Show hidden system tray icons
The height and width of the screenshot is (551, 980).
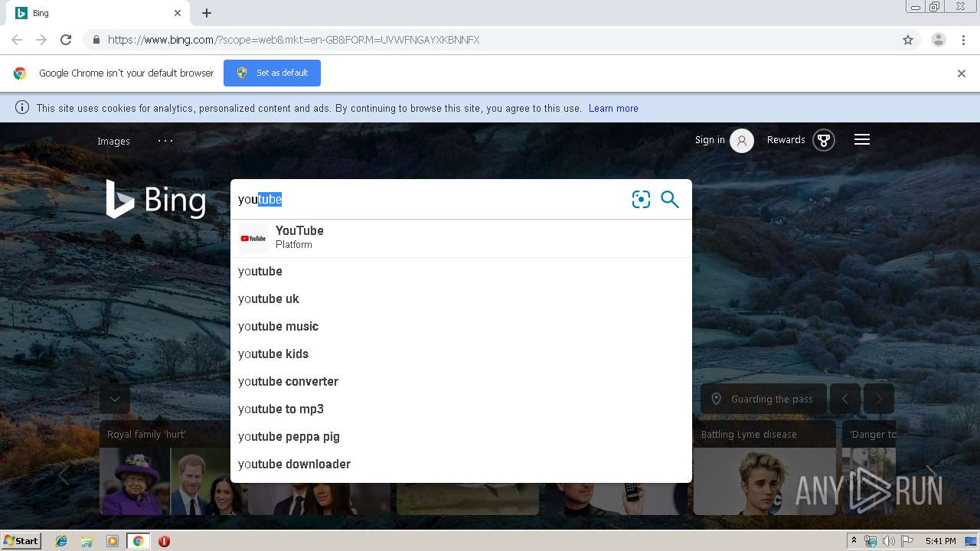tap(854, 541)
